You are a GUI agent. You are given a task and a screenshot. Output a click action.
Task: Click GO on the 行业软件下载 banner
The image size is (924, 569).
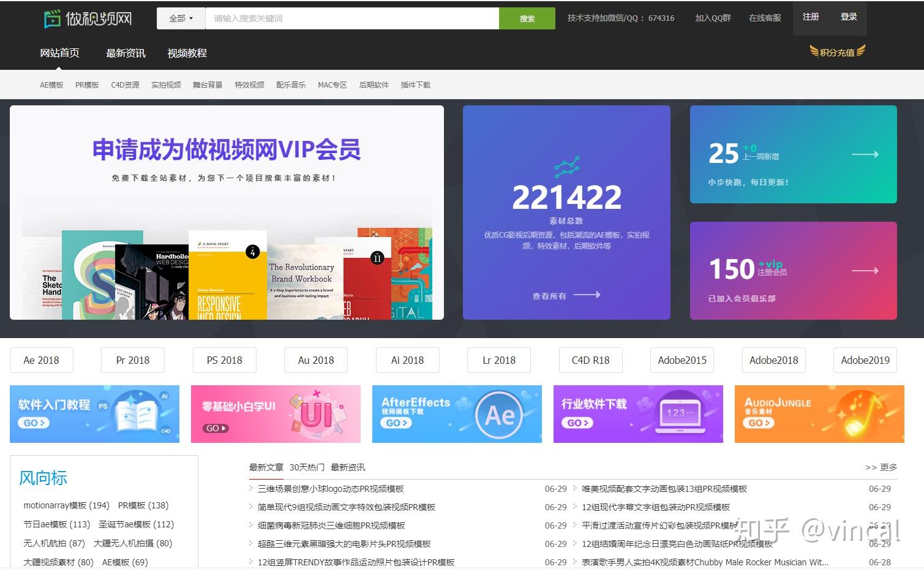(577, 423)
